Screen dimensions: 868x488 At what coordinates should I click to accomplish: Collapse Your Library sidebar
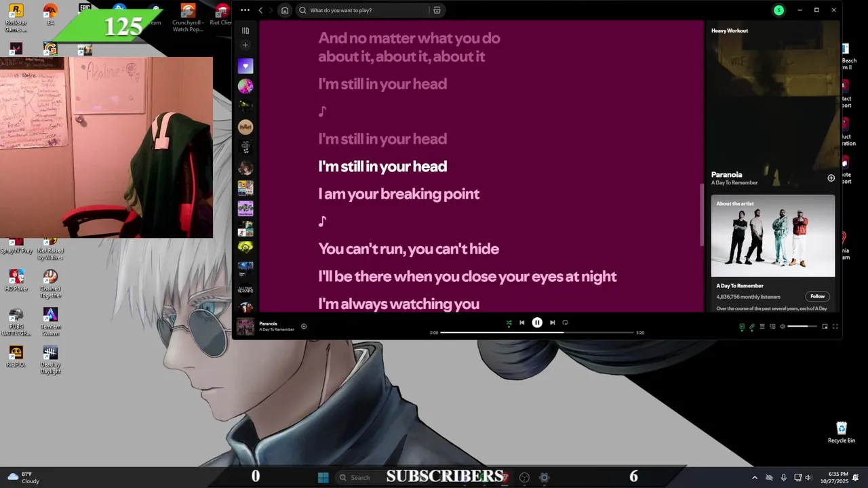tap(245, 30)
